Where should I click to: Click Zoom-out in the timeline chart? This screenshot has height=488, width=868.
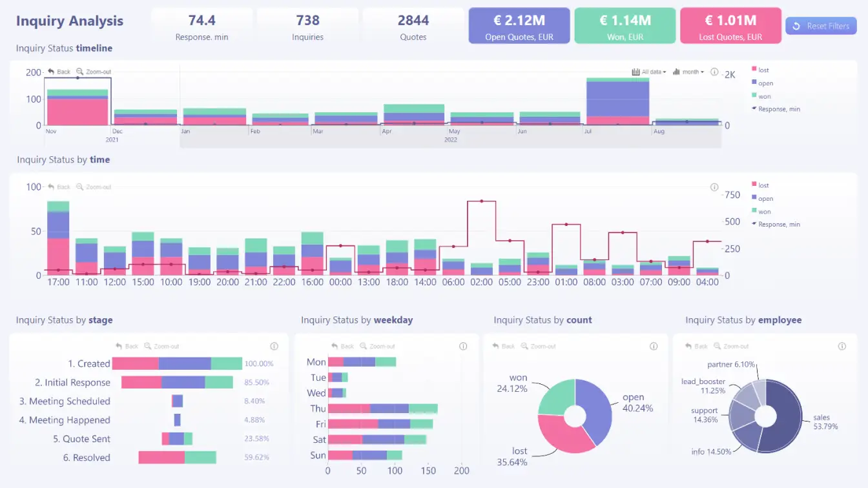(x=93, y=72)
